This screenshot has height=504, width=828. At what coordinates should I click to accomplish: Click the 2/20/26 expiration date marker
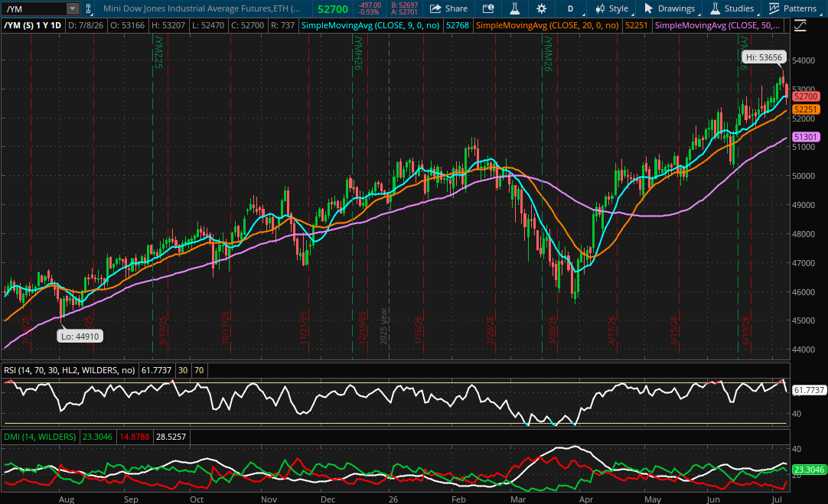point(490,330)
